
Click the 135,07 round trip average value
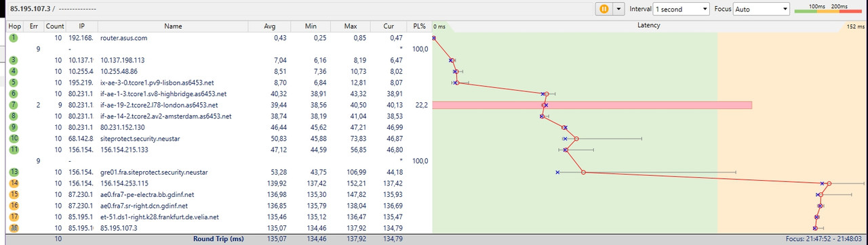tap(276, 239)
